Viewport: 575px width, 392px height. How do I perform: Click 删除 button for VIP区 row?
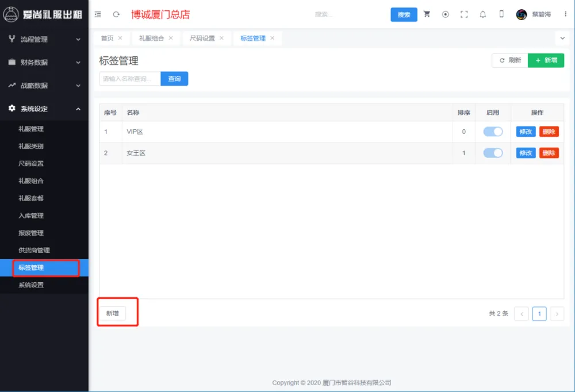(549, 132)
